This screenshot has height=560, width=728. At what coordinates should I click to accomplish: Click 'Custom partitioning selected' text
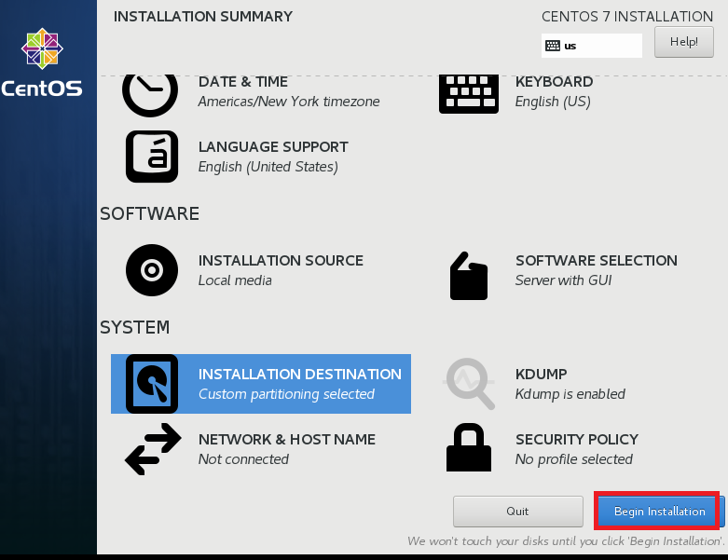286,394
